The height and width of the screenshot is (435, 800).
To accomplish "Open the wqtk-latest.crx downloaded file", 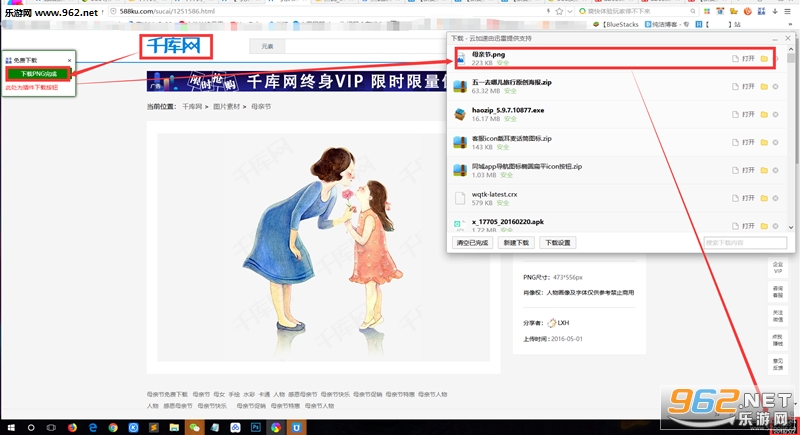I will pyautogui.click(x=744, y=198).
